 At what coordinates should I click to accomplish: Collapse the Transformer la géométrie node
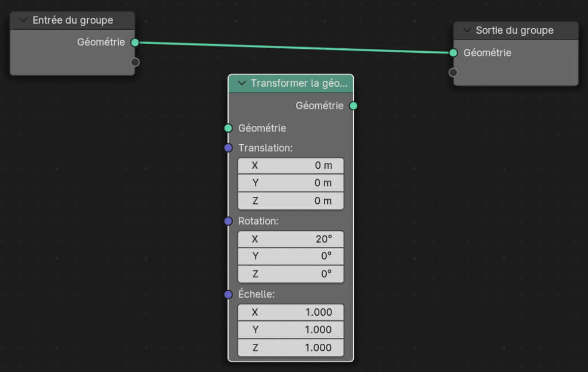[241, 83]
